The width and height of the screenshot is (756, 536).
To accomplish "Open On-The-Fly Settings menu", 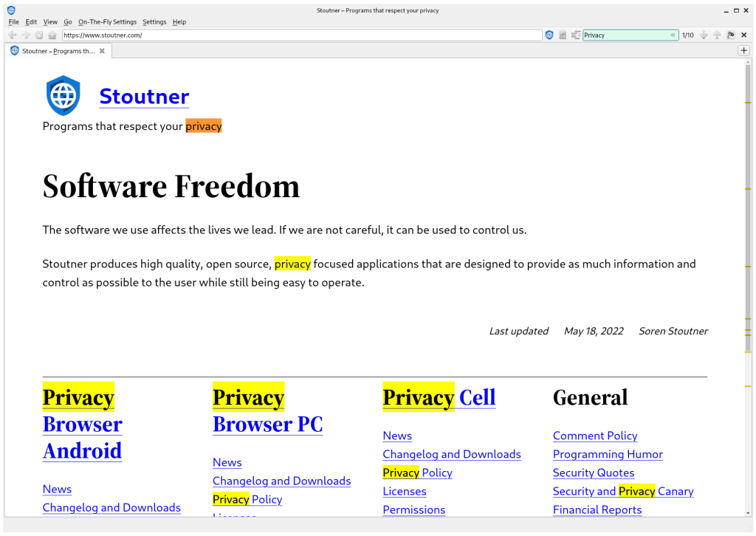I will [107, 22].
